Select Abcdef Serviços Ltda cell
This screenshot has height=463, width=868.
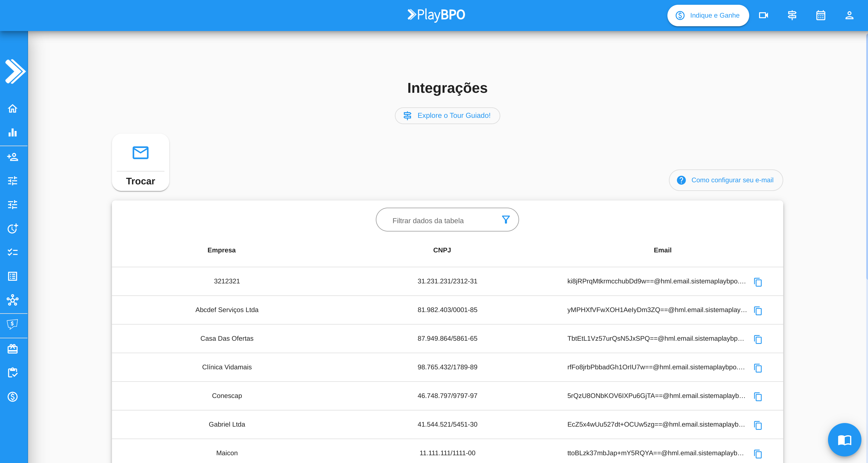tap(227, 310)
